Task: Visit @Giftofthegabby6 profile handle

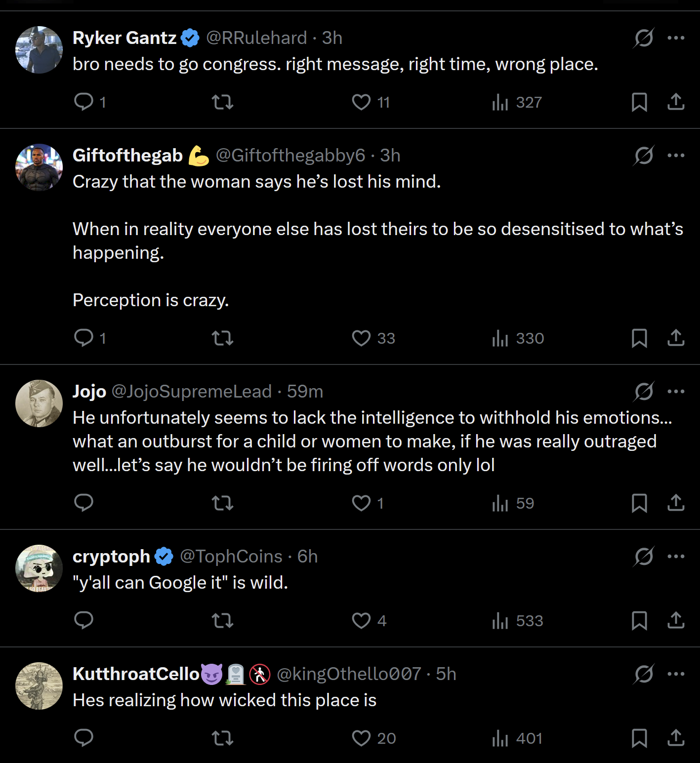Action: coord(290,156)
